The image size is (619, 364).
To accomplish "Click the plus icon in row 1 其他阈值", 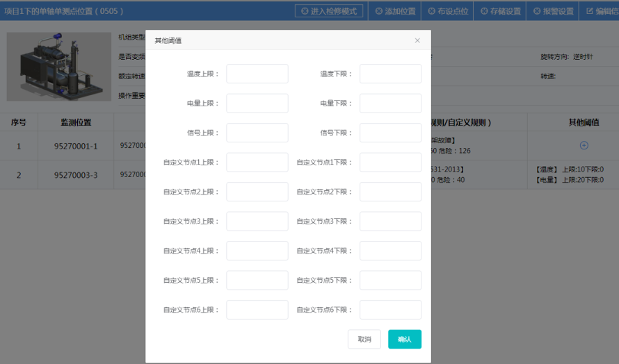I will 584,145.
